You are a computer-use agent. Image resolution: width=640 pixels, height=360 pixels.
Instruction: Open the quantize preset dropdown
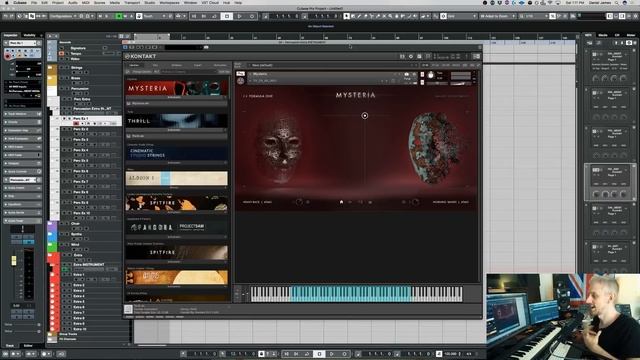535,16
